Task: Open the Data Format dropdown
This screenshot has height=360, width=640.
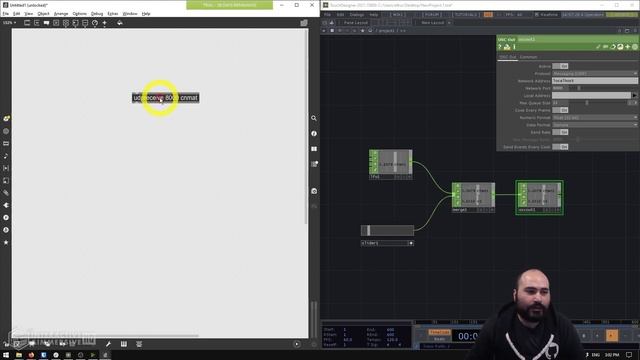Action: coord(595,125)
